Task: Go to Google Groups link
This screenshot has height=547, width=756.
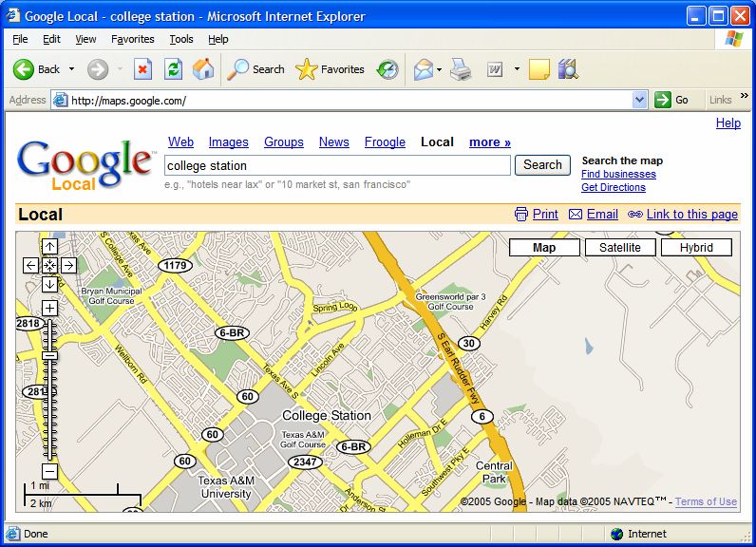Action: (x=284, y=142)
